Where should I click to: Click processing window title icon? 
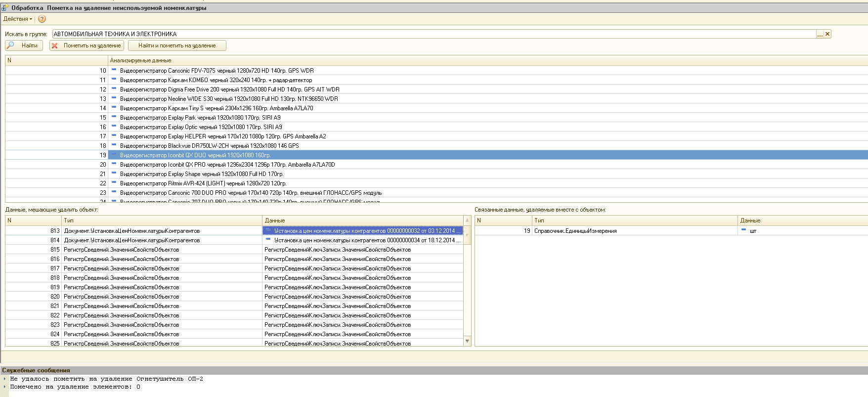(5, 7)
